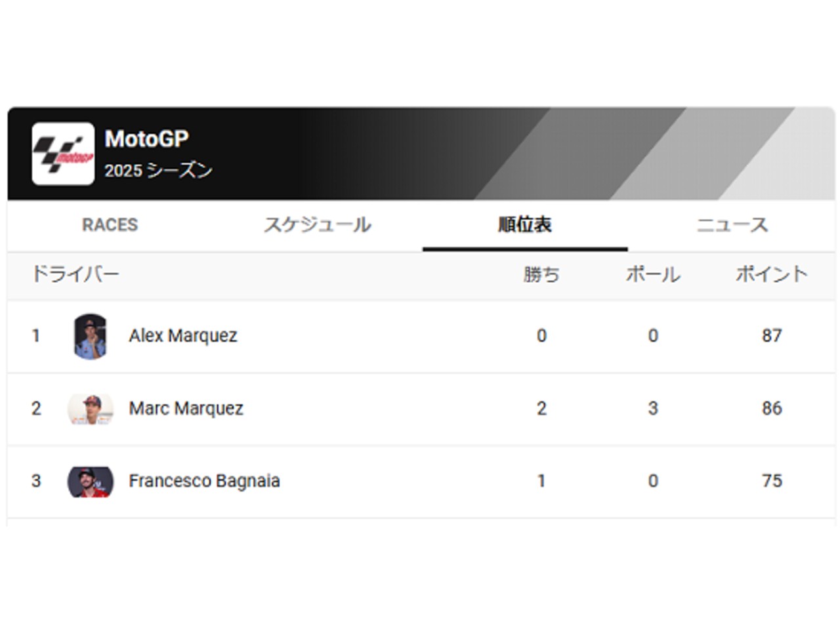Open the スケジュール tab
840x630 pixels.
(x=318, y=225)
